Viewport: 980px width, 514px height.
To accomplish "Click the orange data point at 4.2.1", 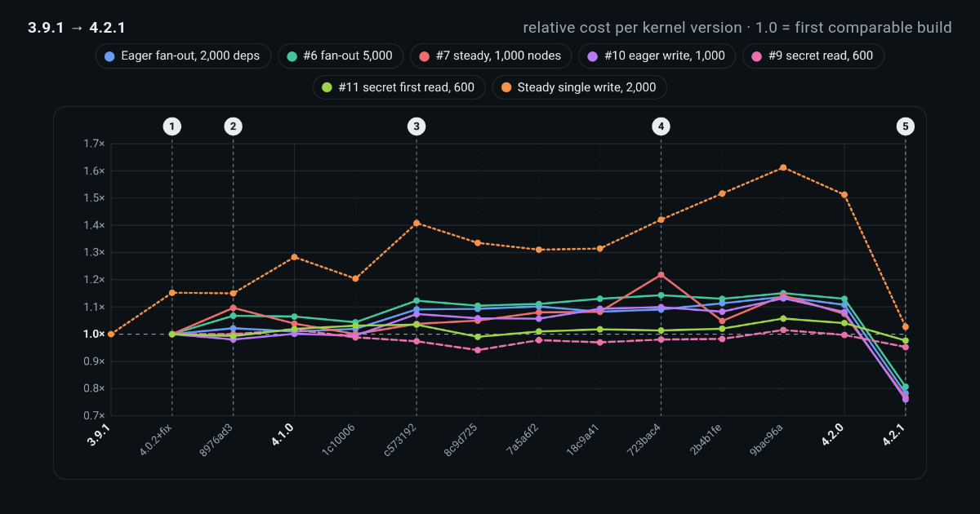I will tap(905, 326).
